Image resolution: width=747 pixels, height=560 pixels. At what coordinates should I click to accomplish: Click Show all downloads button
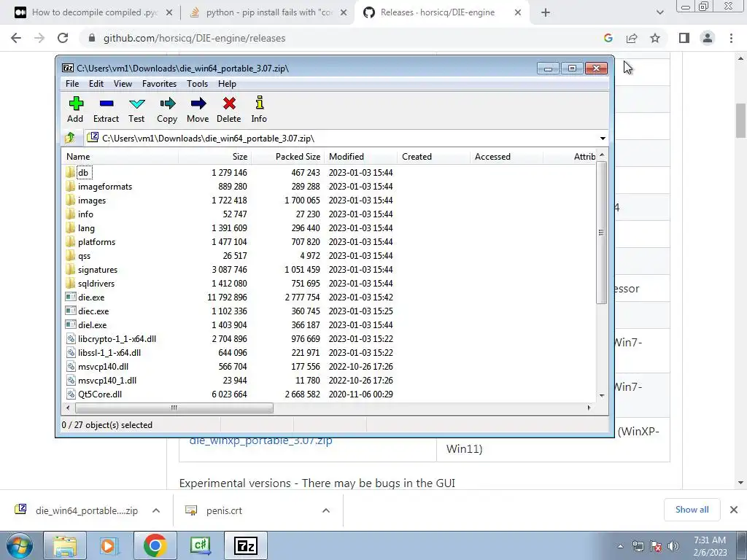tap(692, 510)
